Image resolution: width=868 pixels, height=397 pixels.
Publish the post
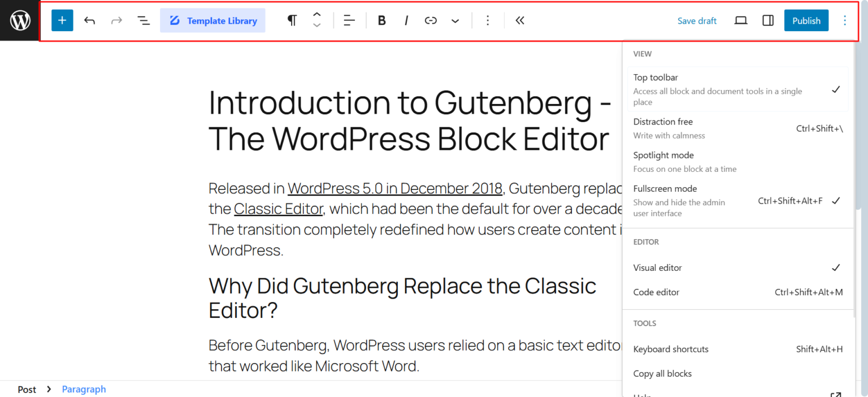tap(806, 20)
